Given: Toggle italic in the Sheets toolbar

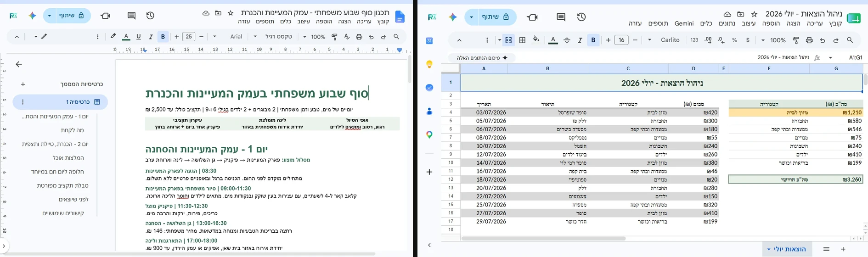Looking at the screenshot, I should pyautogui.click(x=580, y=40).
